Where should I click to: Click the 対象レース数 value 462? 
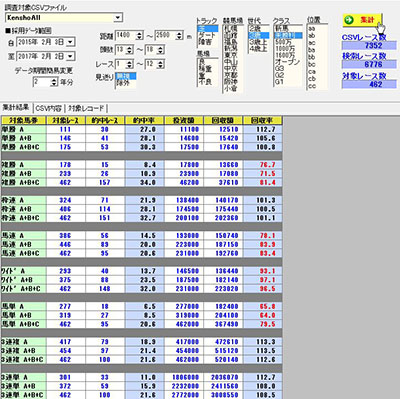pos(369,84)
